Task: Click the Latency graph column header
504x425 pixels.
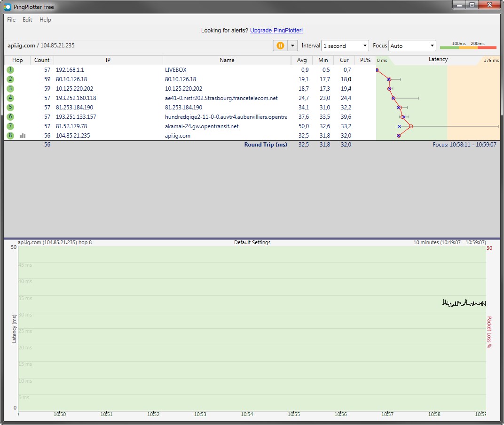Action: [438, 59]
